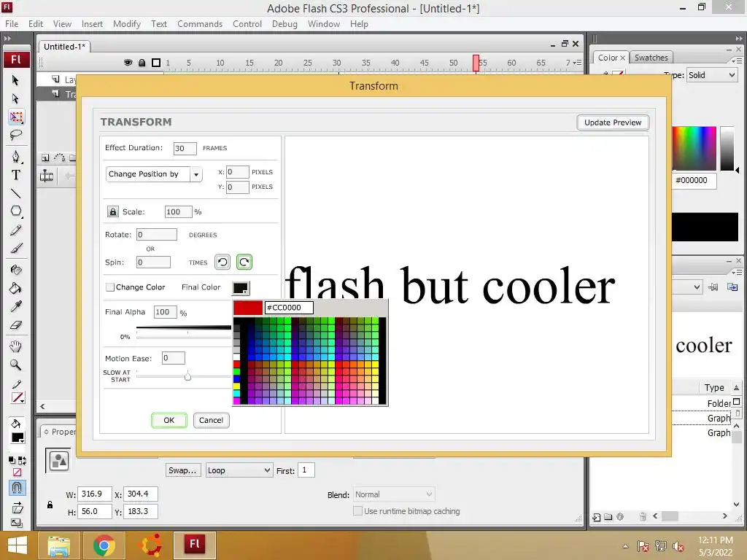Click Cancel in Transform dialog
Viewport: 747px width, 560px height.
pos(211,421)
